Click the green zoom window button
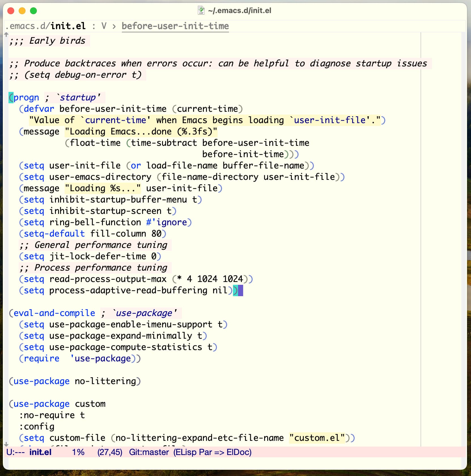The image size is (471, 476). [x=33, y=11]
